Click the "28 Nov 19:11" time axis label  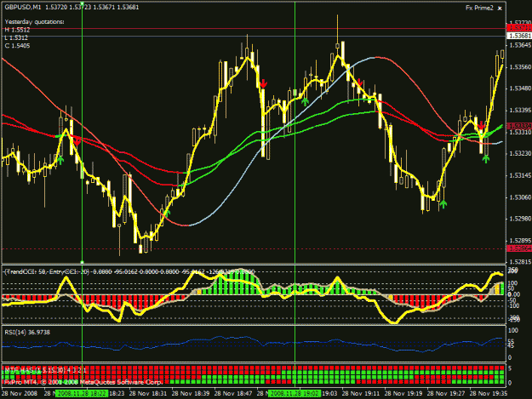pyautogui.click(x=361, y=394)
